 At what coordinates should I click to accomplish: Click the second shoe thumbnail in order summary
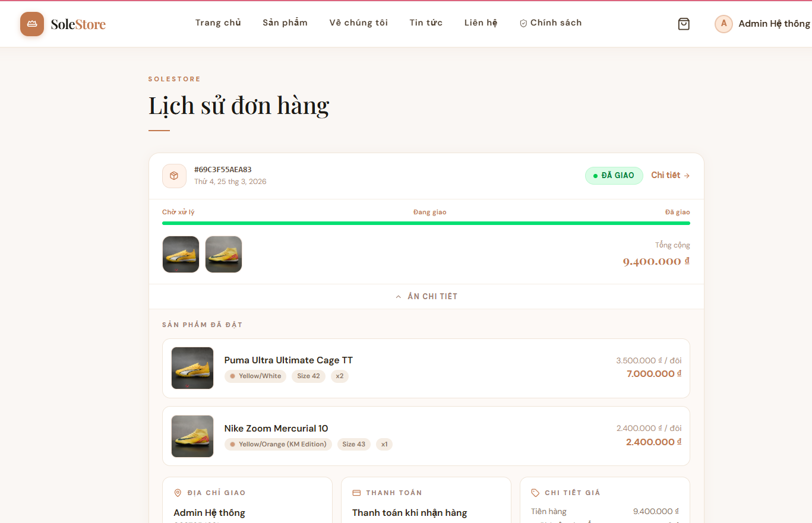point(223,255)
